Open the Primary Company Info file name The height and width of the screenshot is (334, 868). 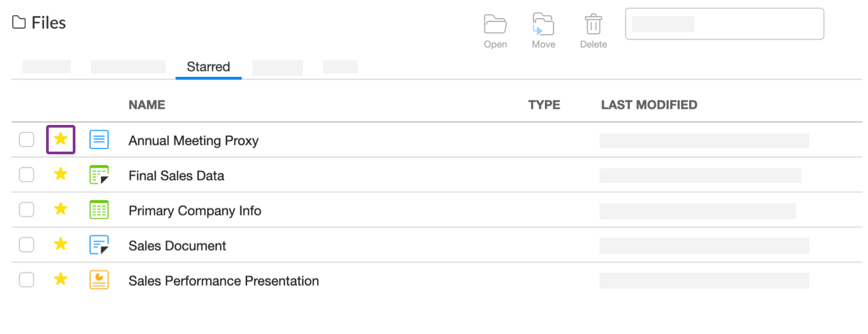coord(195,211)
